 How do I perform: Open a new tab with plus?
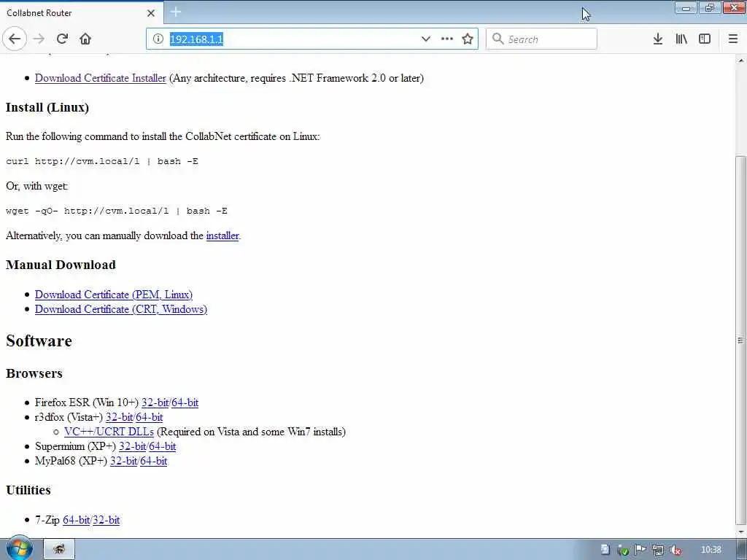coord(176,12)
